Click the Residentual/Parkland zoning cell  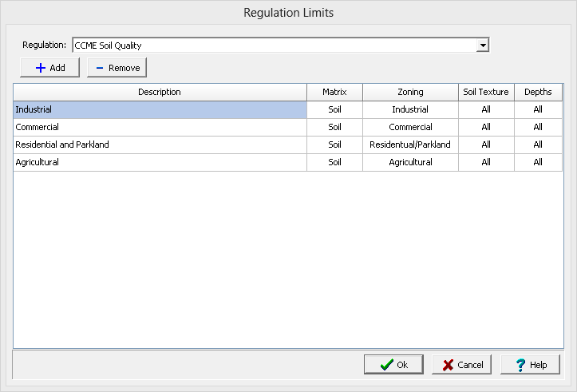(410, 145)
